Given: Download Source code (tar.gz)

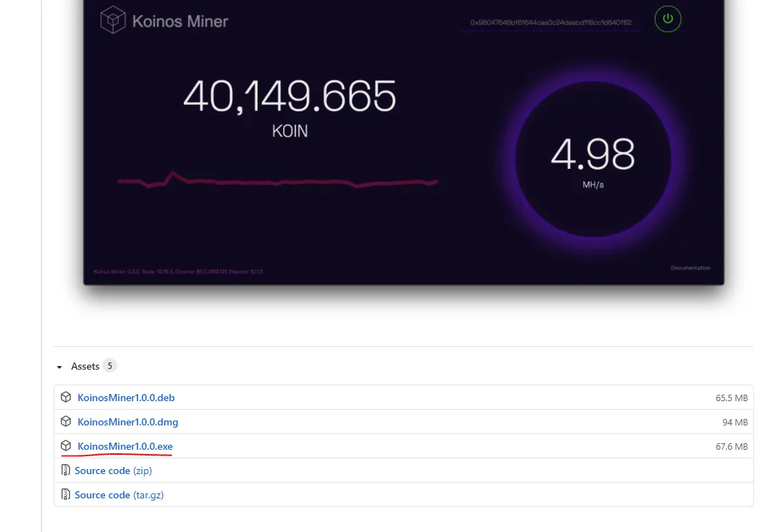Looking at the screenshot, I should [119, 496].
